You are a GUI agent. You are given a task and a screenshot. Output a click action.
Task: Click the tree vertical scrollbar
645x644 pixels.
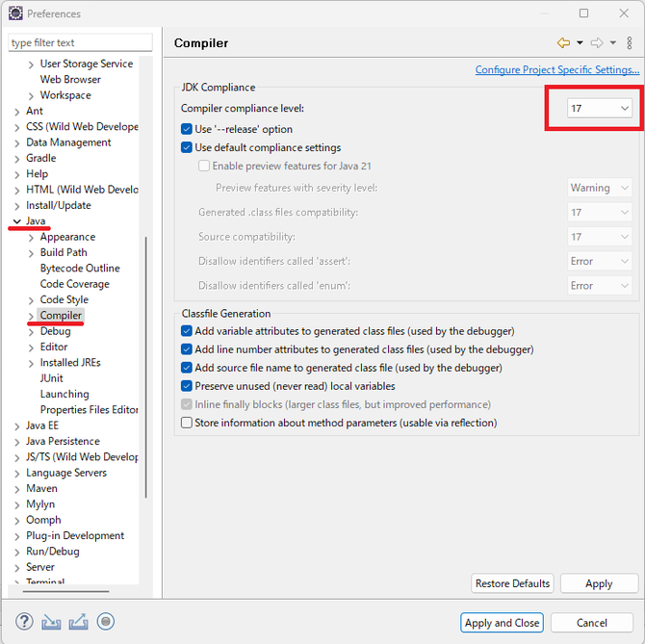coord(146,367)
